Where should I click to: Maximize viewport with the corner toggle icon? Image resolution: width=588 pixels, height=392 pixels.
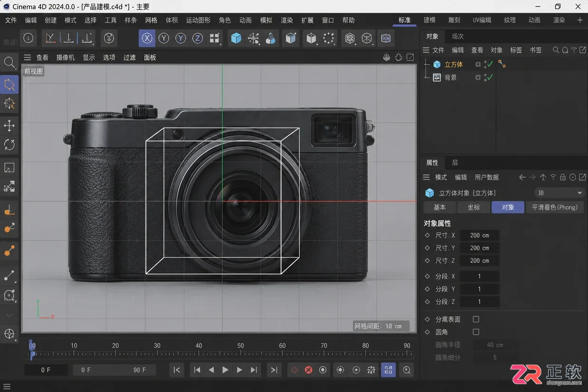pyautogui.click(x=410, y=57)
